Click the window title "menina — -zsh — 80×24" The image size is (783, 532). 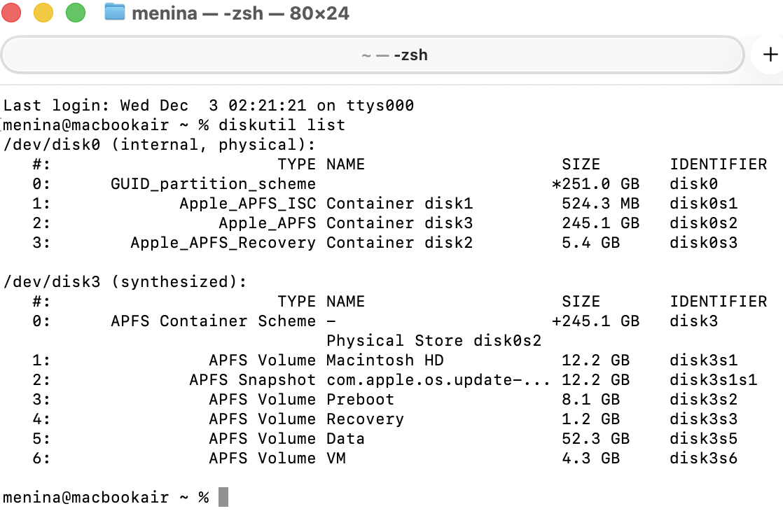click(x=240, y=13)
